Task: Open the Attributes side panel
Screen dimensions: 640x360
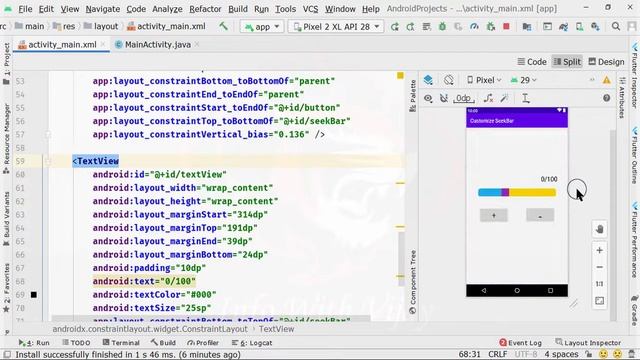Action: point(622,98)
